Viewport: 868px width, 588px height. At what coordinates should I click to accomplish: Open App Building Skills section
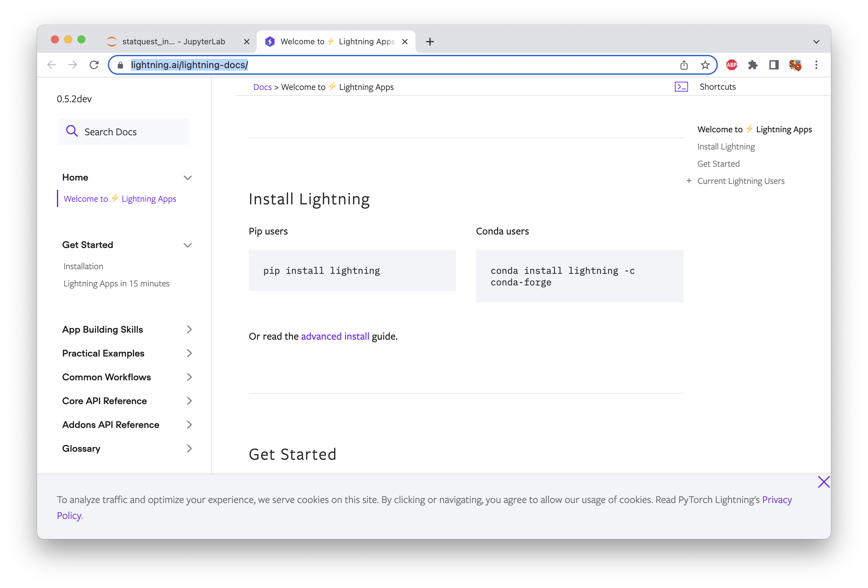[x=103, y=329]
